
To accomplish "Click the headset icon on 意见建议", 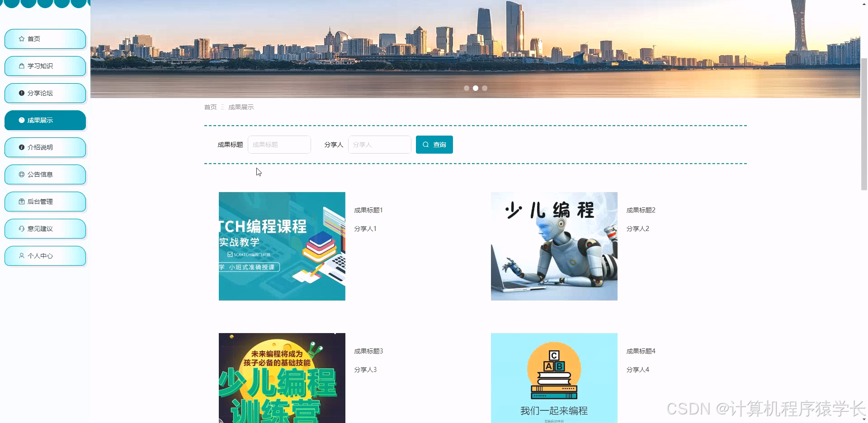I will tap(21, 229).
